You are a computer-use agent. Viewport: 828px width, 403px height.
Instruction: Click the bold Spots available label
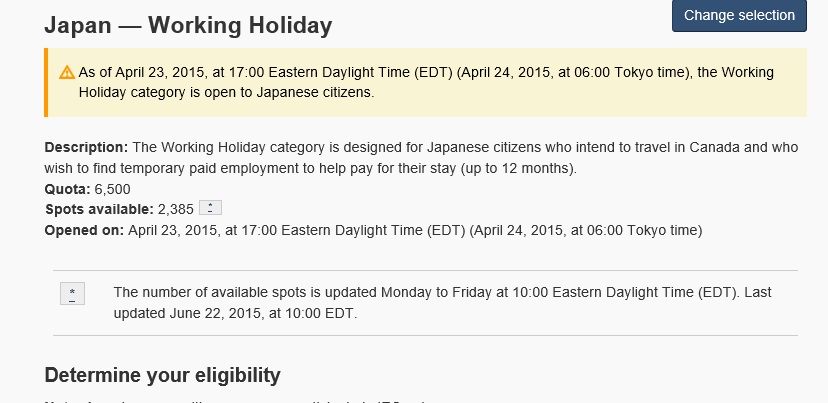coord(99,209)
